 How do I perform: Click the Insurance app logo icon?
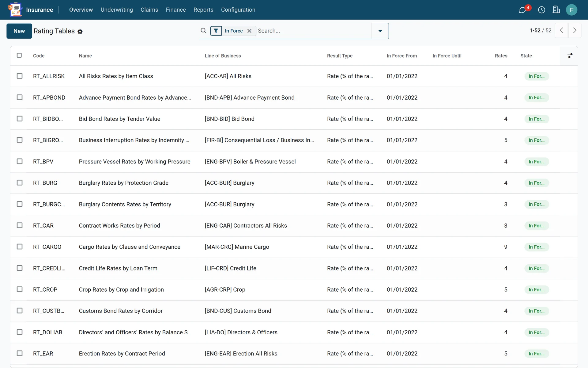(15, 10)
